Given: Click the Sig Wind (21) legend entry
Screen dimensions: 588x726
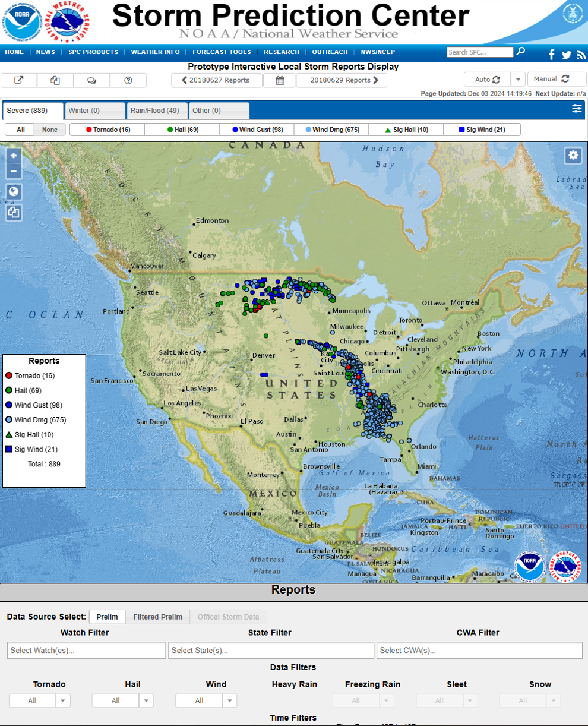Looking at the screenshot, I should click(31, 449).
